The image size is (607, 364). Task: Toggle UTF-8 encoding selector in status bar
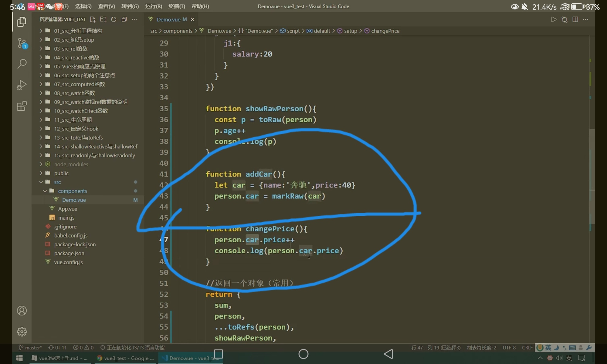click(x=509, y=348)
